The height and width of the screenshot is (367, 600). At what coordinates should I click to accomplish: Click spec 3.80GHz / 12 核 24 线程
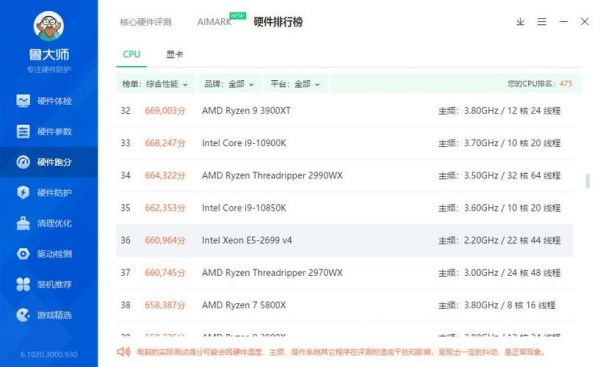tap(512, 111)
